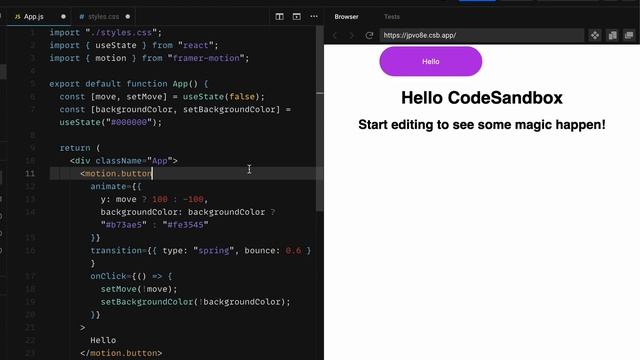
Task: Click the Hello text inside the JSX
Action: [103, 340]
